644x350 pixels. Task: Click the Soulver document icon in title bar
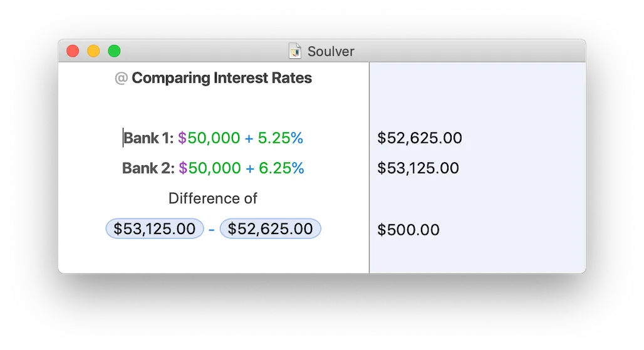coord(295,51)
